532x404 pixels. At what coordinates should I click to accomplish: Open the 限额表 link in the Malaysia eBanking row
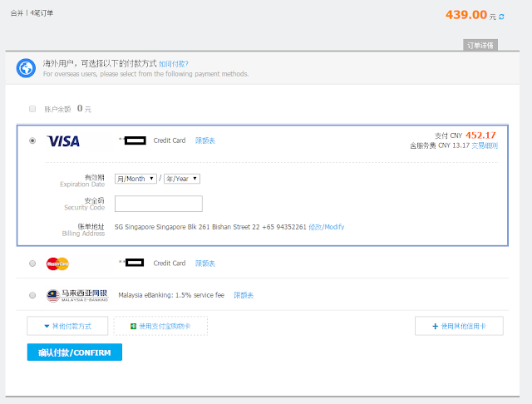(244, 295)
